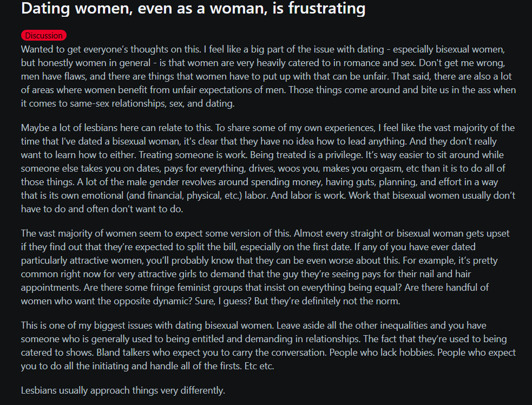Click the paragraph starting "The vast majority of women"
Screen dimensions: 532x405
click(x=265, y=267)
